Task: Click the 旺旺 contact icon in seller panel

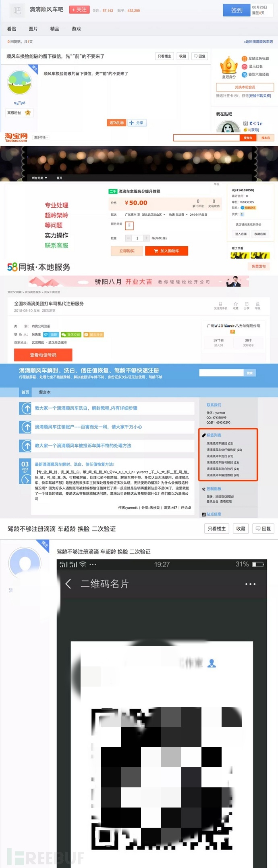Action: (248, 208)
